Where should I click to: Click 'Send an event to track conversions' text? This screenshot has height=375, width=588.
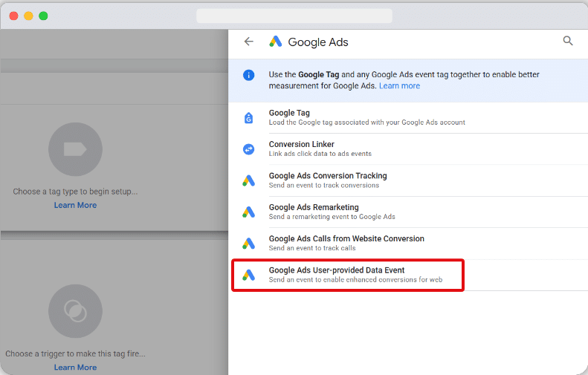(x=324, y=185)
